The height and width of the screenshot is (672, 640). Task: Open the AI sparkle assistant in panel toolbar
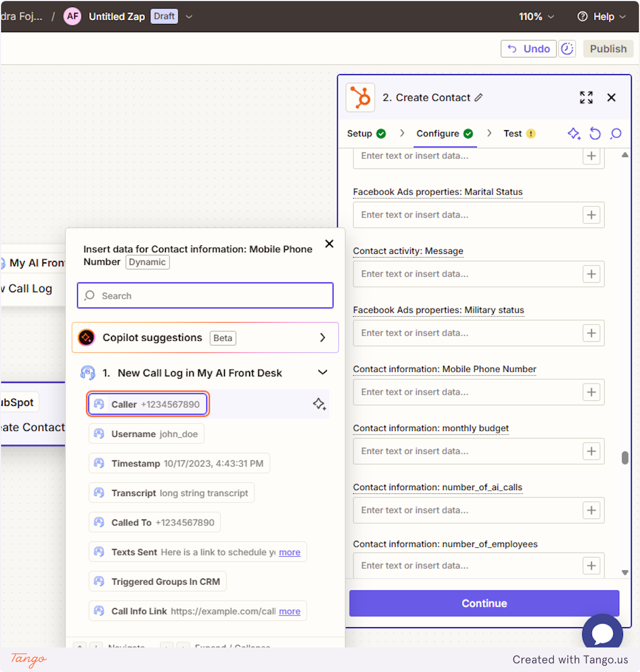[x=574, y=133]
